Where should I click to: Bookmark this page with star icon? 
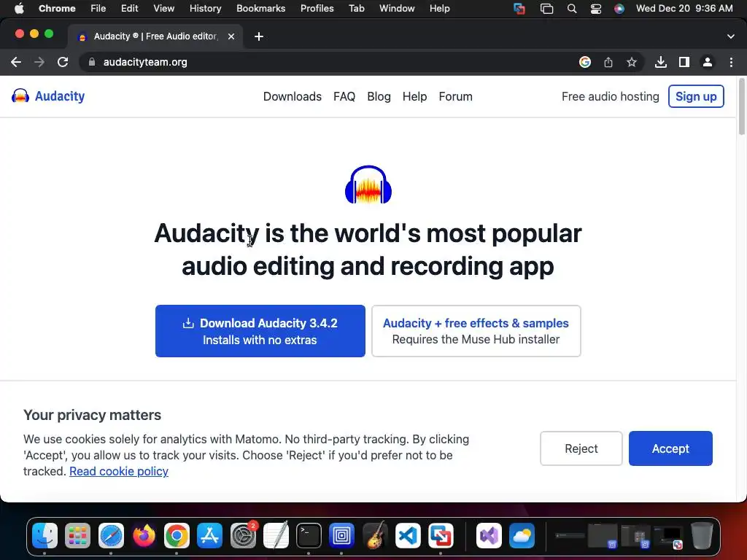click(x=632, y=62)
